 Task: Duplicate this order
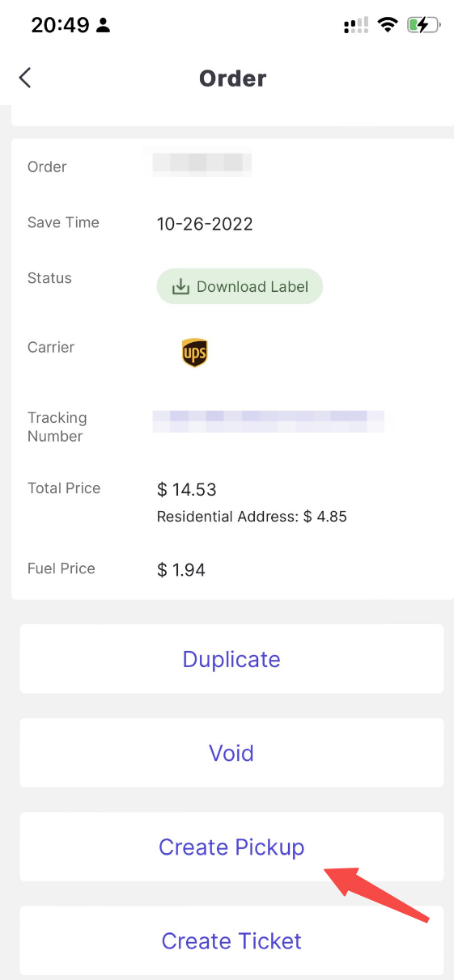tap(231, 659)
